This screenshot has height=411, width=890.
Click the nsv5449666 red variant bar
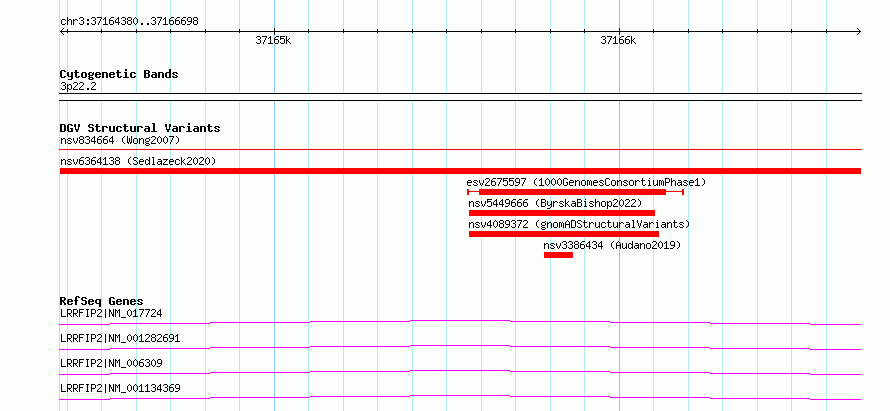tap(562, 213)
